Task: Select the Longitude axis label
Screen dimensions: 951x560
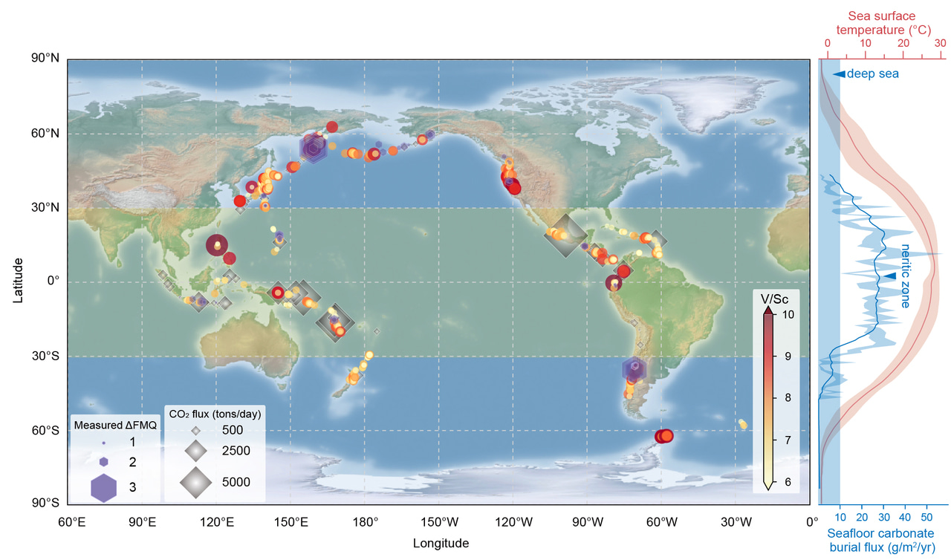Action: (x=441, y=543)
